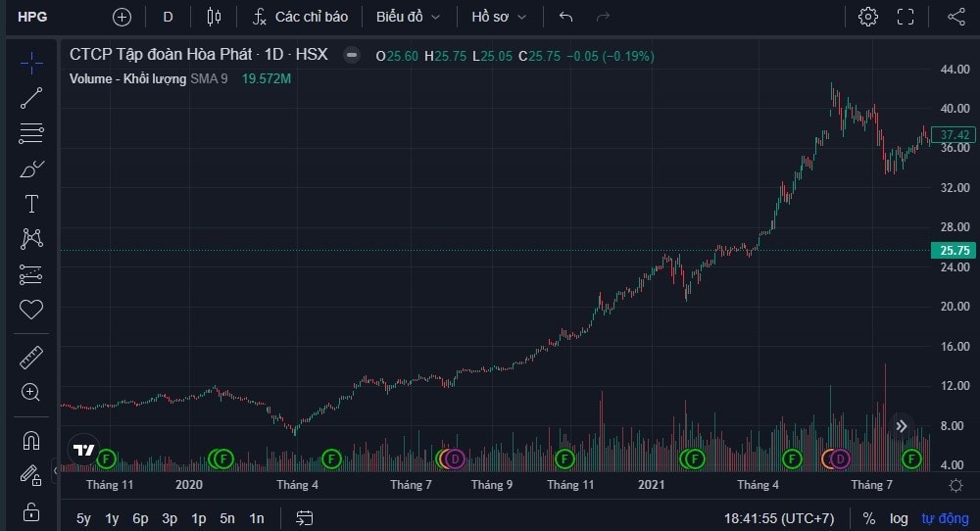Set the range to 5n
Viewport: 980px width, 531px height.
click(x=227, y=518)
